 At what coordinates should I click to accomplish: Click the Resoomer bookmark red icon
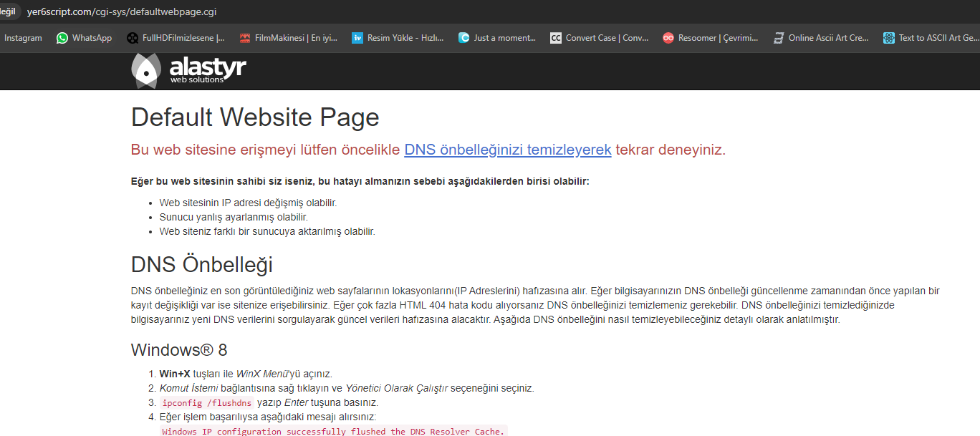pos(668,38)
